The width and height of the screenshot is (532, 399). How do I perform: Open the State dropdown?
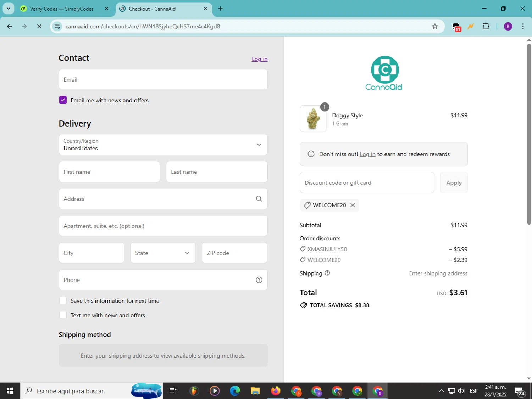click(163, 253)
